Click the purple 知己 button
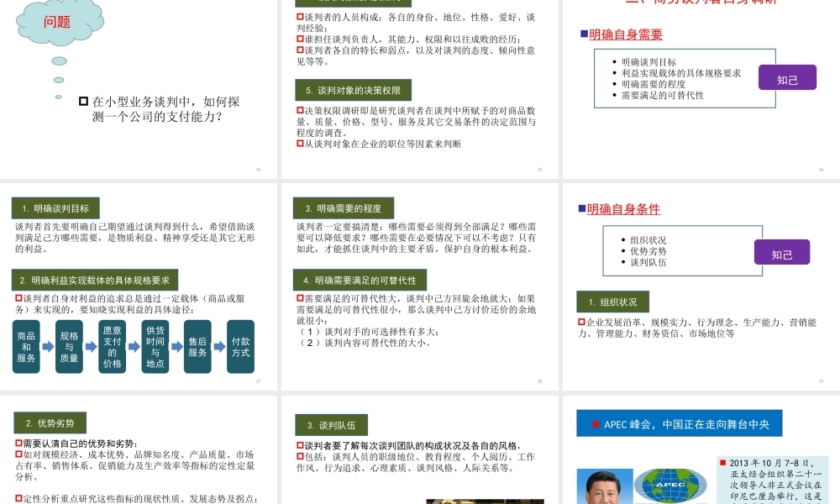 click(788, 76)
